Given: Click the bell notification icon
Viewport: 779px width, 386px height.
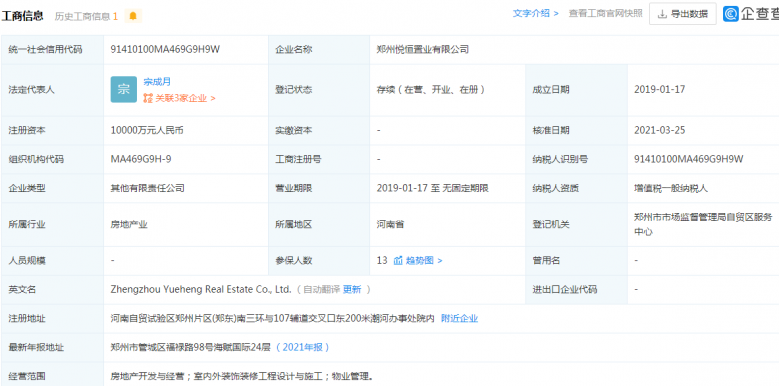Looking at the screenshot, I should [133, 16].
